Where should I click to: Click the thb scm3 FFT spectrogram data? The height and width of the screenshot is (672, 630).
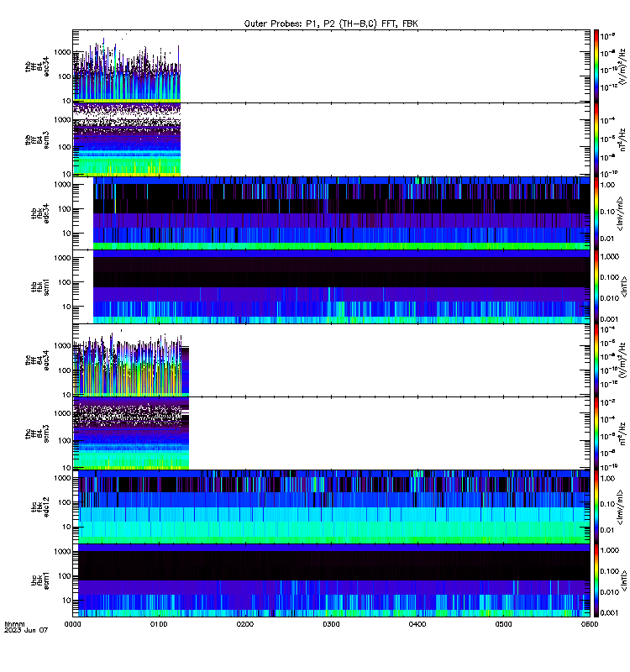point(127,139)
